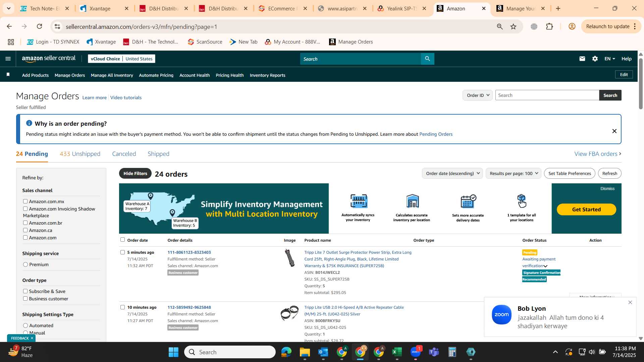Viewport: 644px width, 362px height.
Task: Open the Seller Central hamburger menu
Action: [8, 59]
